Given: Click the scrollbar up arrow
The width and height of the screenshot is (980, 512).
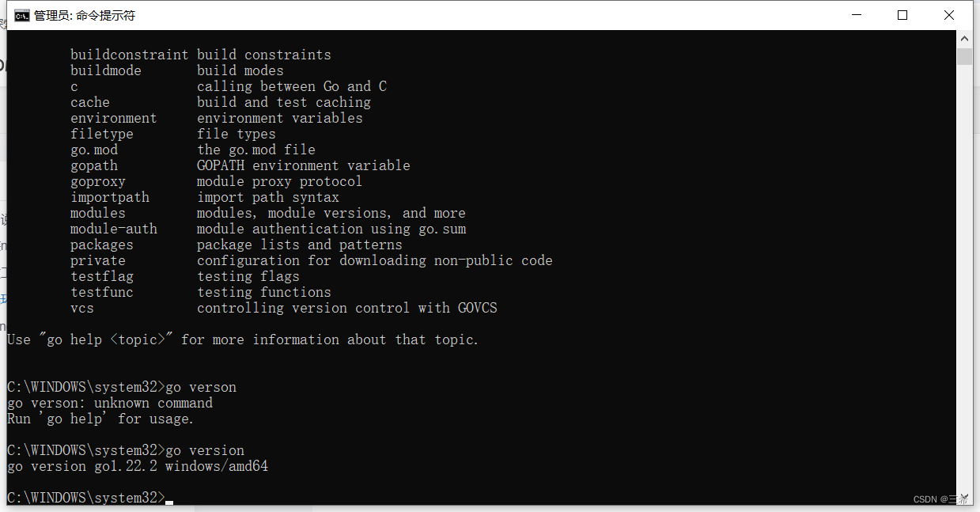Looking at the screenshot, I should click(964, 37).
